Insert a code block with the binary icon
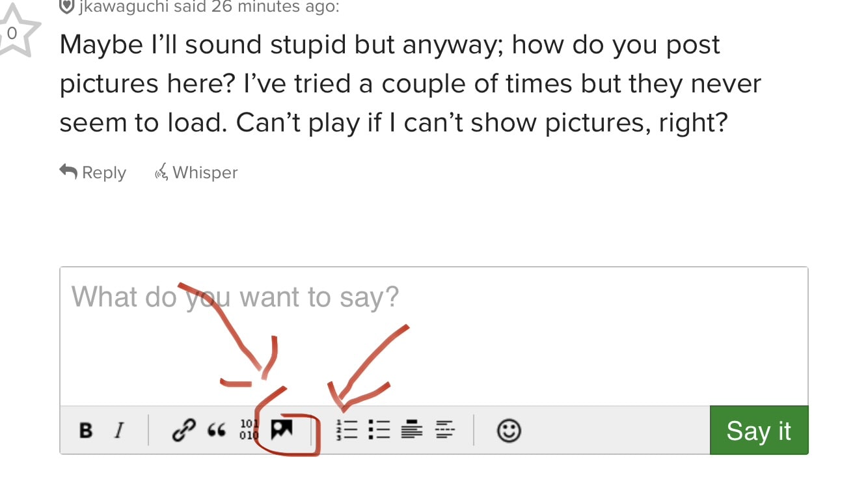This screenshot has height=488, width=868. pos(249,430)
